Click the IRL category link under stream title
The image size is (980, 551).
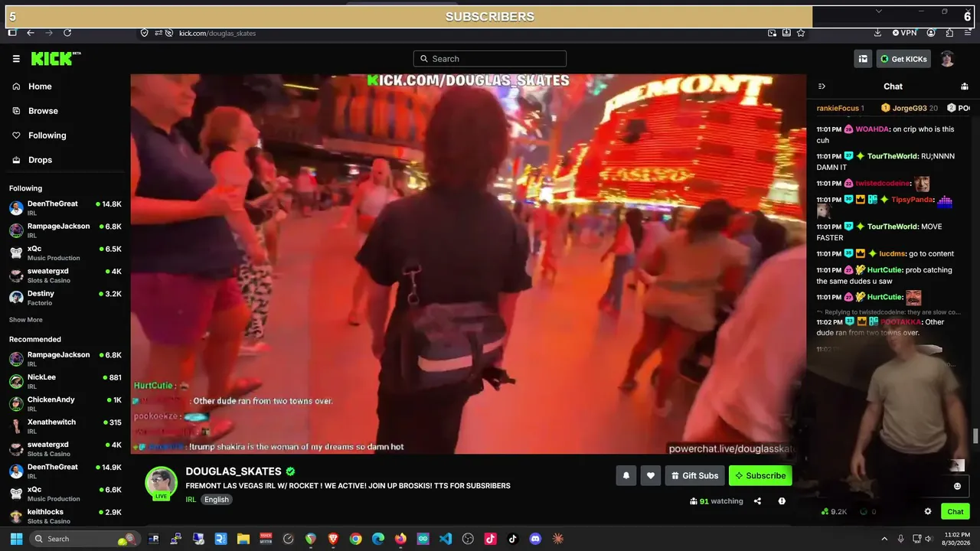click(191, 500)
